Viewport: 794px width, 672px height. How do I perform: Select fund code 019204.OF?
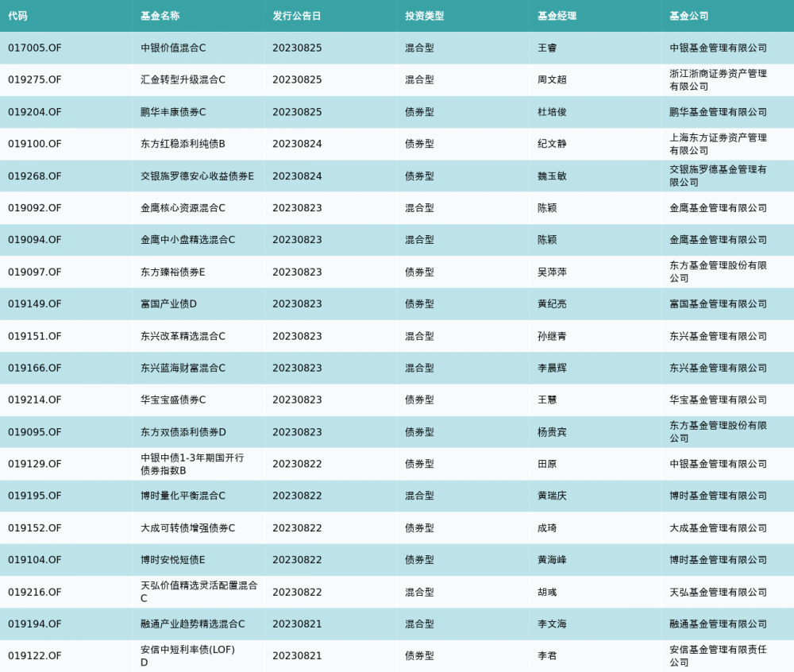(34, 112)
